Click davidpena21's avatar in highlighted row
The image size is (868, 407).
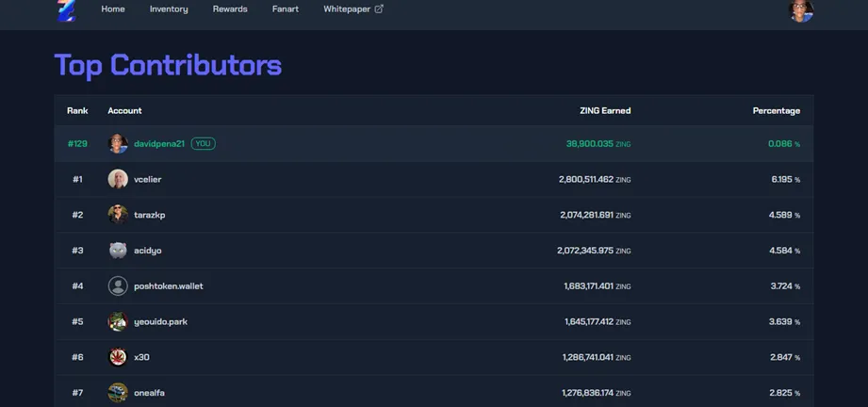118,143
